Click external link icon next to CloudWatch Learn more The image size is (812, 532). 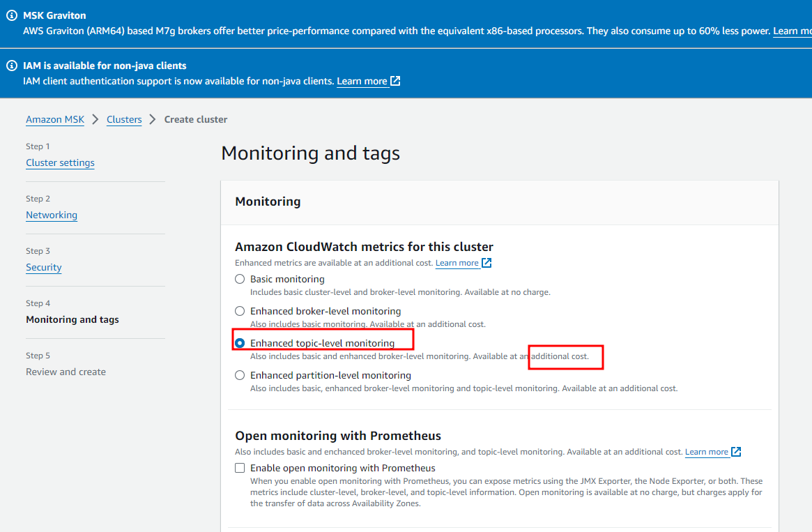point(487,263)
